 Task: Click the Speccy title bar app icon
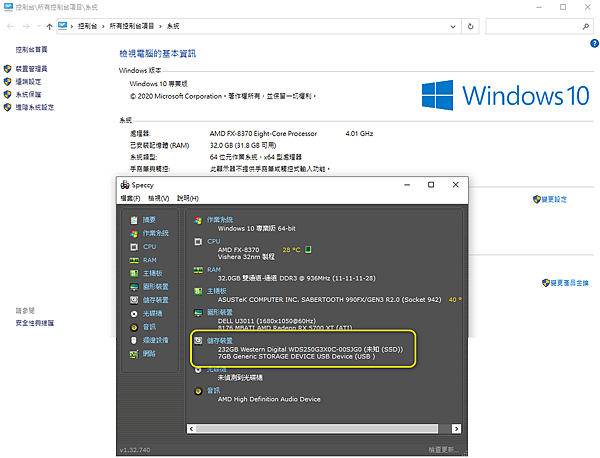[x=125, y=185]
